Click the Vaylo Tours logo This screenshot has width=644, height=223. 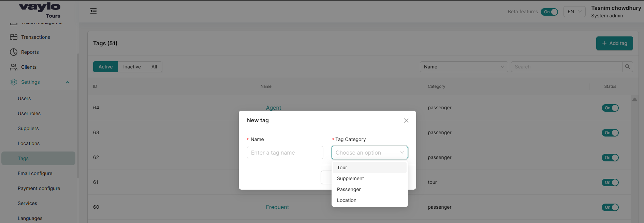pos(40,10)
